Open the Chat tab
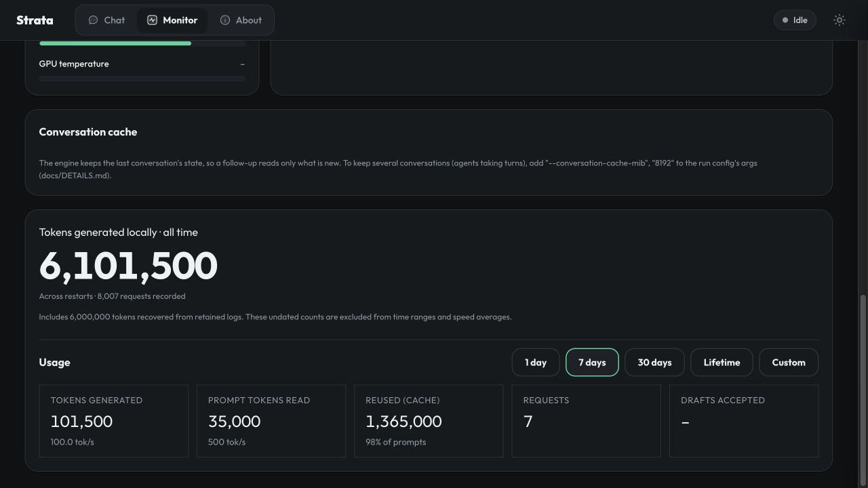The width and height of the screenshot is (868, 488). [x=106, y=20]
